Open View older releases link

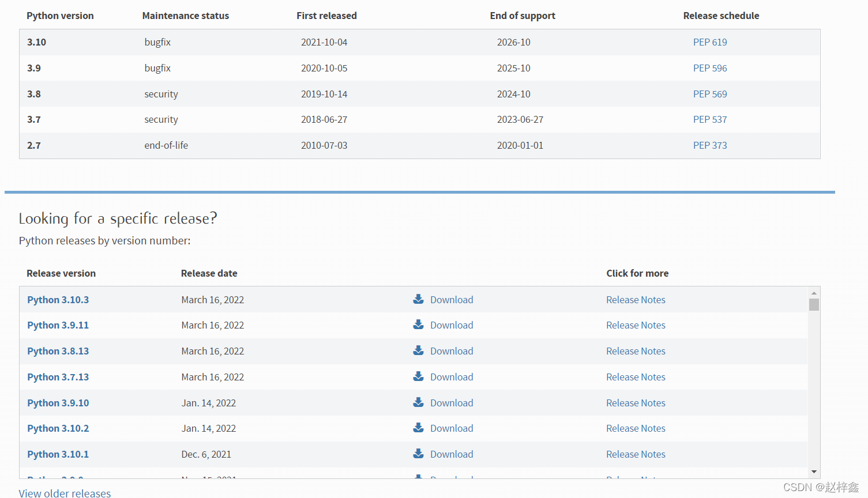(65, 493)
